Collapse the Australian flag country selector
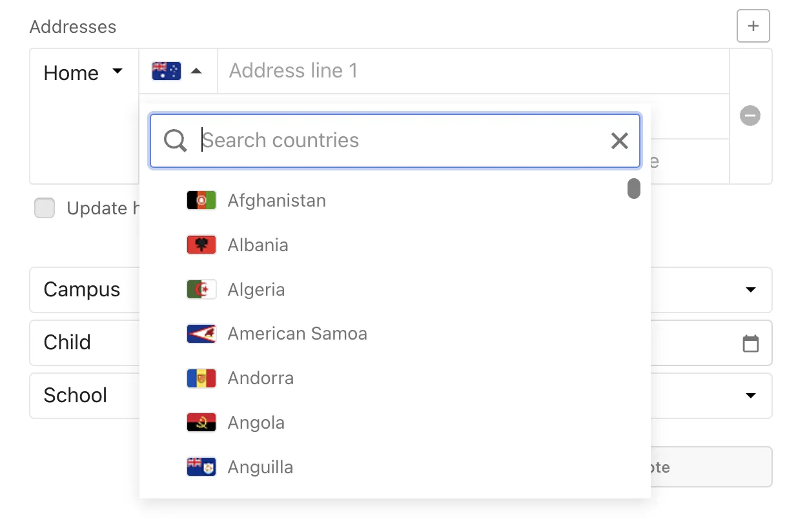 click(178, 71)
